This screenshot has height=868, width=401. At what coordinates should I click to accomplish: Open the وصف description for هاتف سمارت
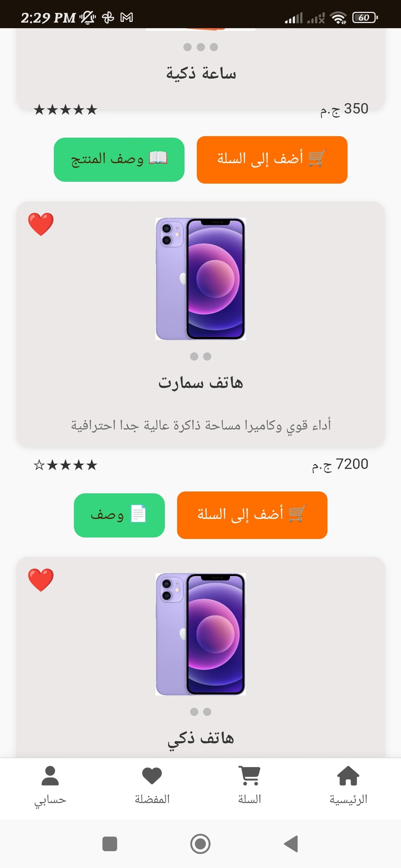(119, 515)
